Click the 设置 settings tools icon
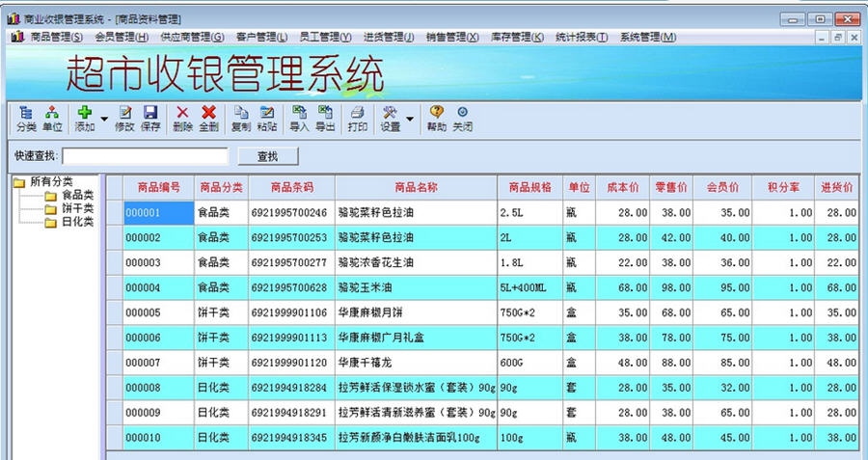 pos(390,119)
